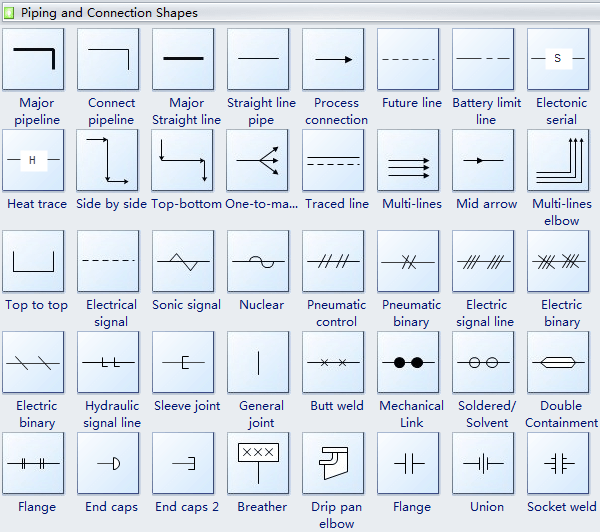Select the Major pipeline shape
The image size is (600, 532).
33,59
